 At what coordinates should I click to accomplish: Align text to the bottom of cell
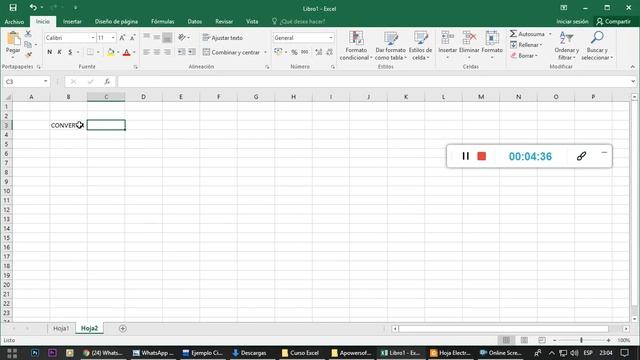coord(167,38)
